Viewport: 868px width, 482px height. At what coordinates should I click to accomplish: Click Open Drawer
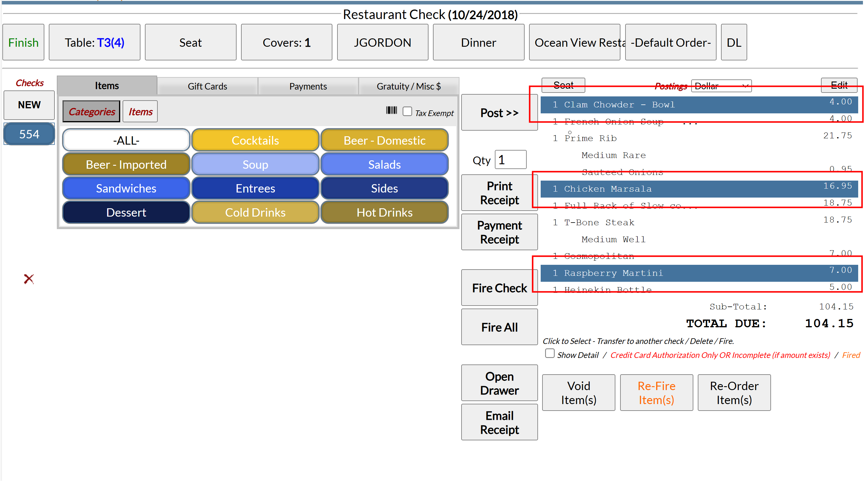click(x=499, y=383)
